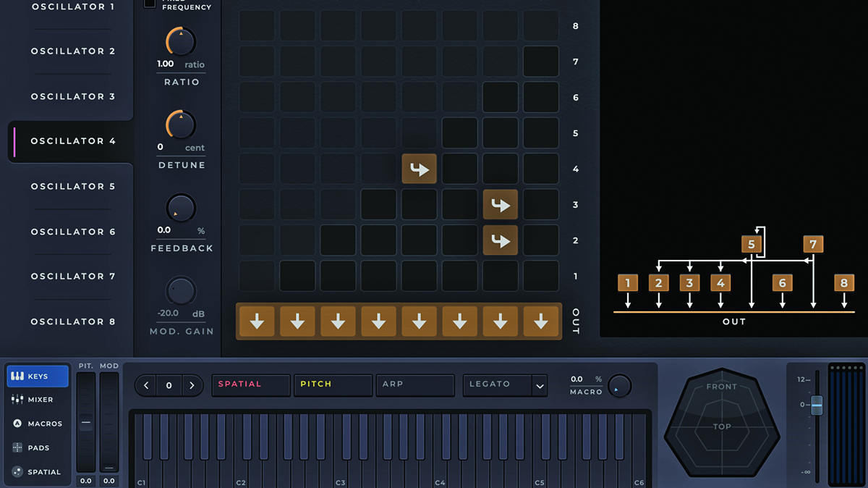
Task: Click the master volume fader handle
Action: pos(817,405)
